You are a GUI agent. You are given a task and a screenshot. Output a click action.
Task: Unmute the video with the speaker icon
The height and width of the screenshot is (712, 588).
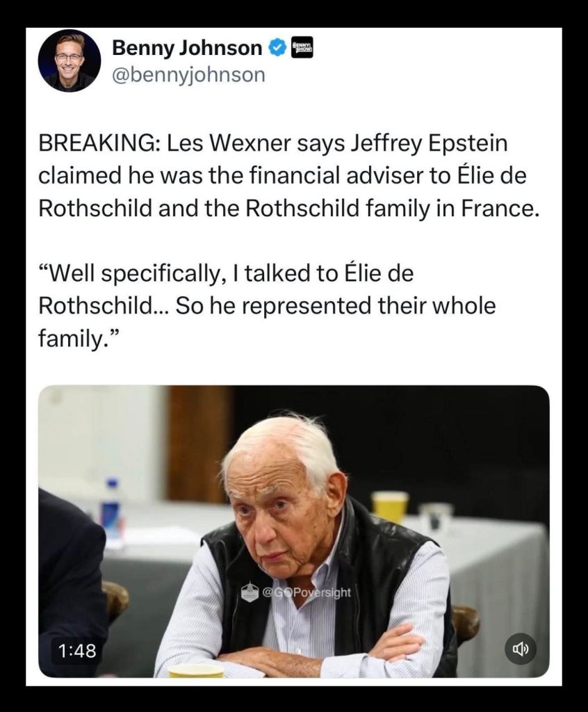click(521, 649)
